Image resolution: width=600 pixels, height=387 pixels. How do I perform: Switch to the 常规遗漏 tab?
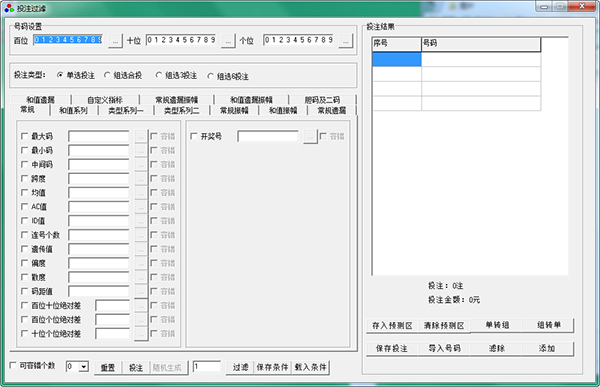coord(332,111)
